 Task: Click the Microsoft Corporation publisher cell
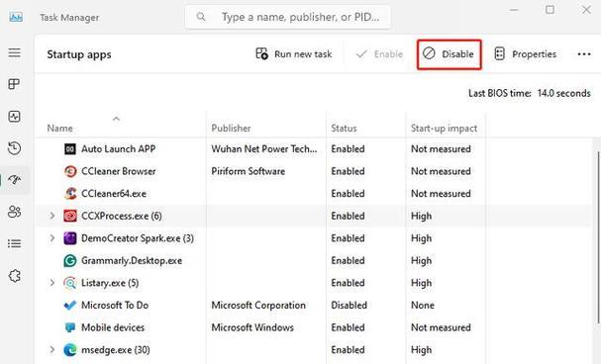click(258, 305)
